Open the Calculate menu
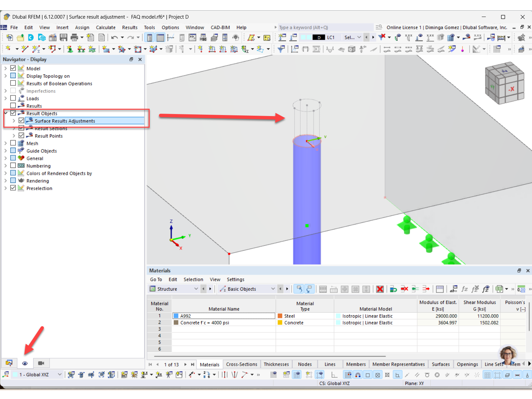Image resolution: width=532 pixels, height=399 pixels. pos(106,27)
